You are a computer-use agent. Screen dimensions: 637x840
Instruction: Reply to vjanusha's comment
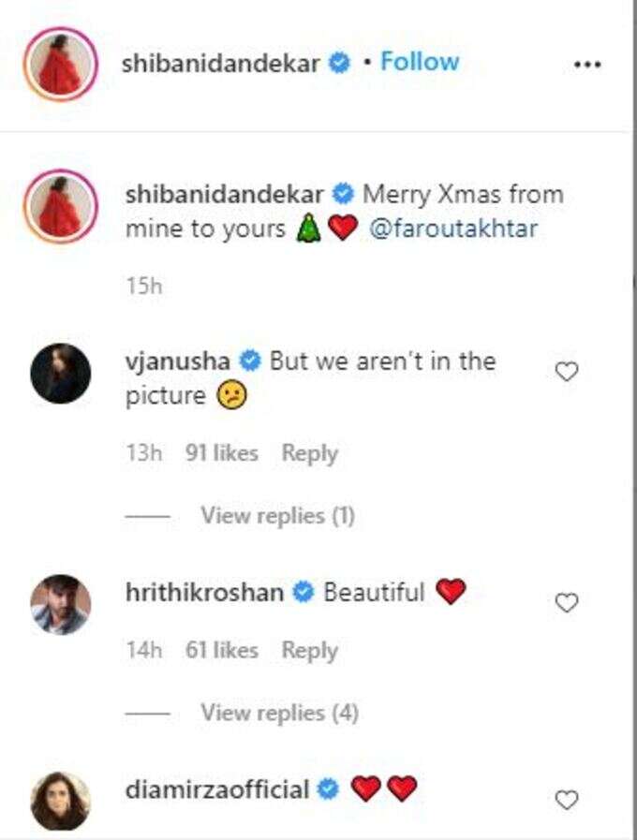[x=310, y=454]
